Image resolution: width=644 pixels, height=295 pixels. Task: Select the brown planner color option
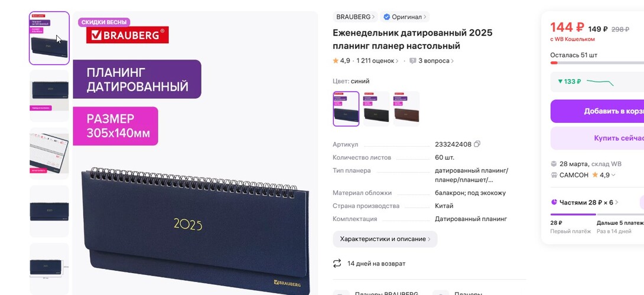tap(406, 109)
